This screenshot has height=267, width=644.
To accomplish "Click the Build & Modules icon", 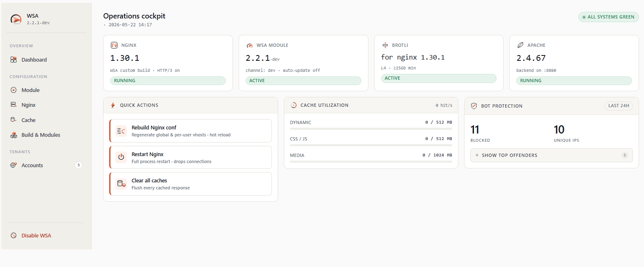I will (x=14, y=135).
